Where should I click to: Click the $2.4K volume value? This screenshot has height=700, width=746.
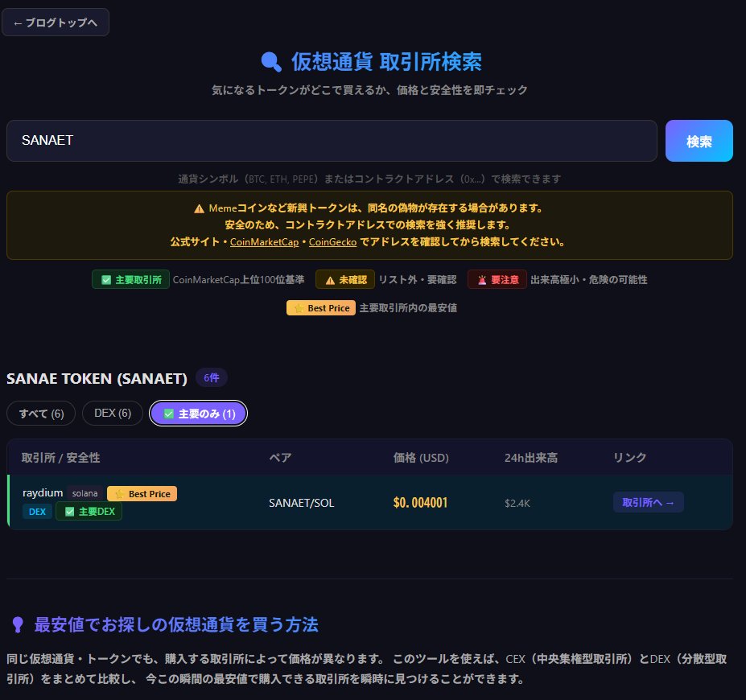click(x=517, y=503)
